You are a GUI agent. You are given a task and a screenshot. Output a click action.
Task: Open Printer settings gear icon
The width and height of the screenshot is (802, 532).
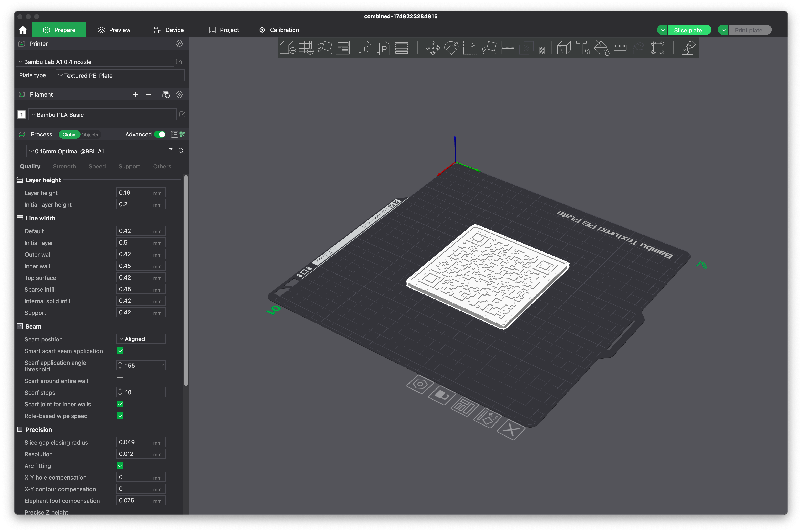pos(179,44)
